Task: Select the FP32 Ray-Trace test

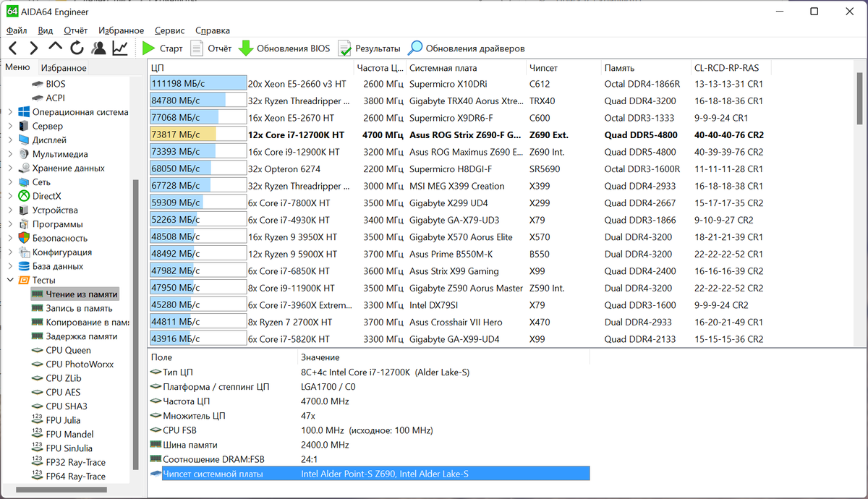Action: coord(75,462)
